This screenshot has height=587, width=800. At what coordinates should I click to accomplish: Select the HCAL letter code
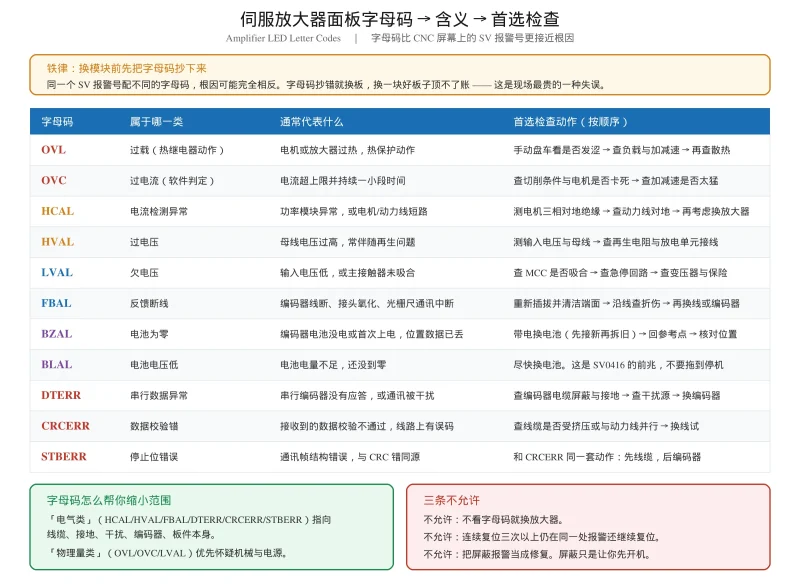(58, 211)
